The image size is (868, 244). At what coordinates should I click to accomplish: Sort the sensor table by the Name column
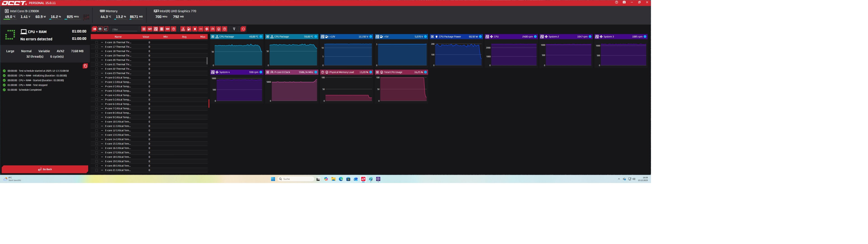(118, 37)
